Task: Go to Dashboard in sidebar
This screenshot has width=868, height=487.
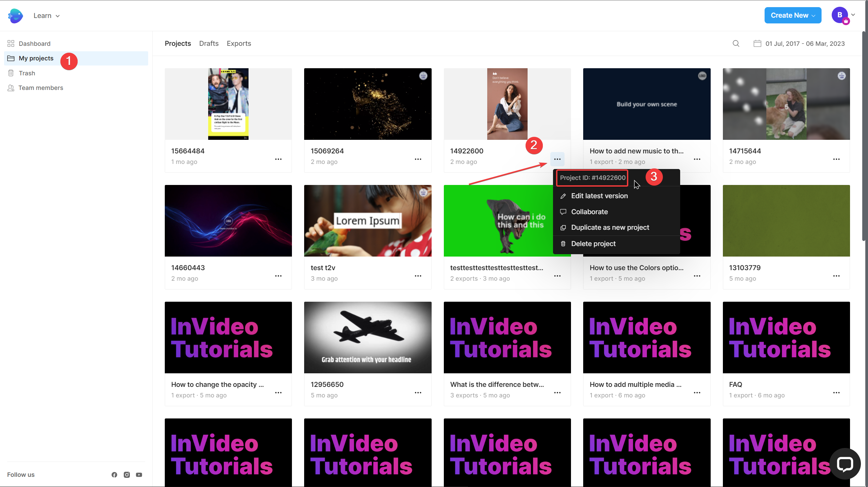Action: (76, 43)
